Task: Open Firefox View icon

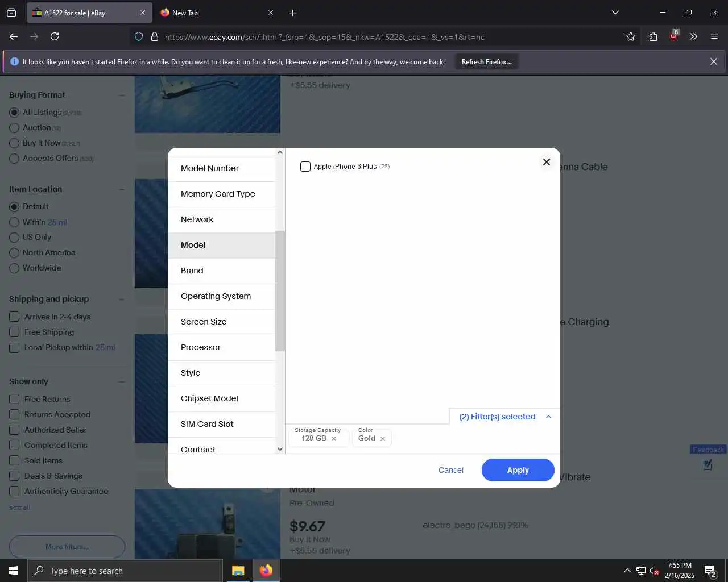Action: [x=11, y=13]
